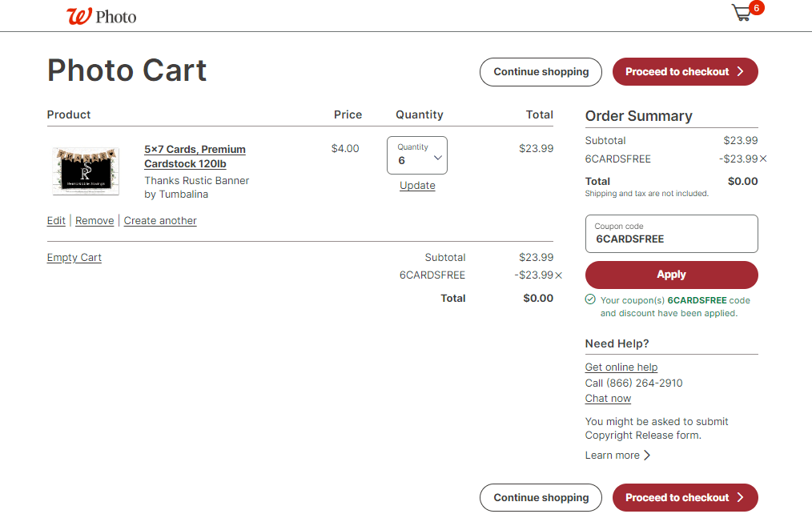Open the 5×7 Cards Premium Cardstock link
The height and width of the screenshot is (530, 812).
195,156
